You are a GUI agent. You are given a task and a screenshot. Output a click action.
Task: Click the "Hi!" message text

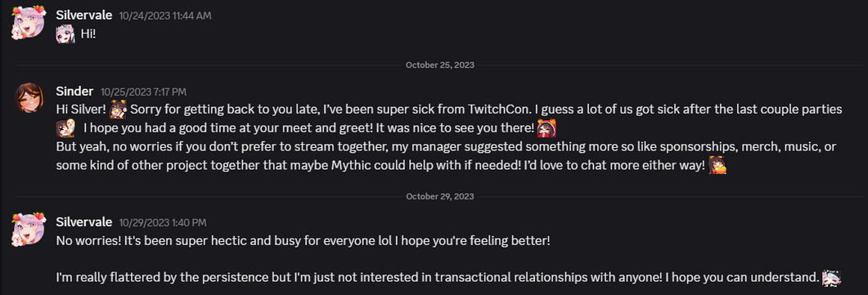point(88,34)
